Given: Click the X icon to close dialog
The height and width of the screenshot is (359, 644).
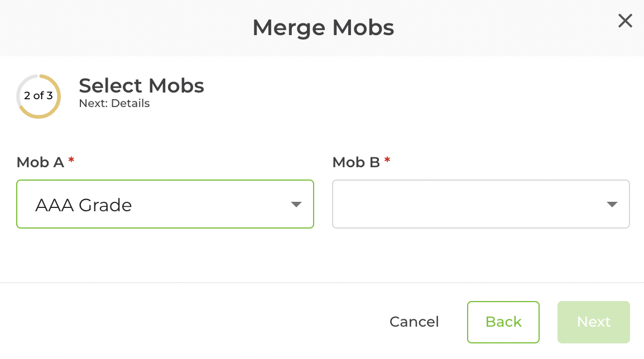Looking at the screenshot, I should 625,21.
